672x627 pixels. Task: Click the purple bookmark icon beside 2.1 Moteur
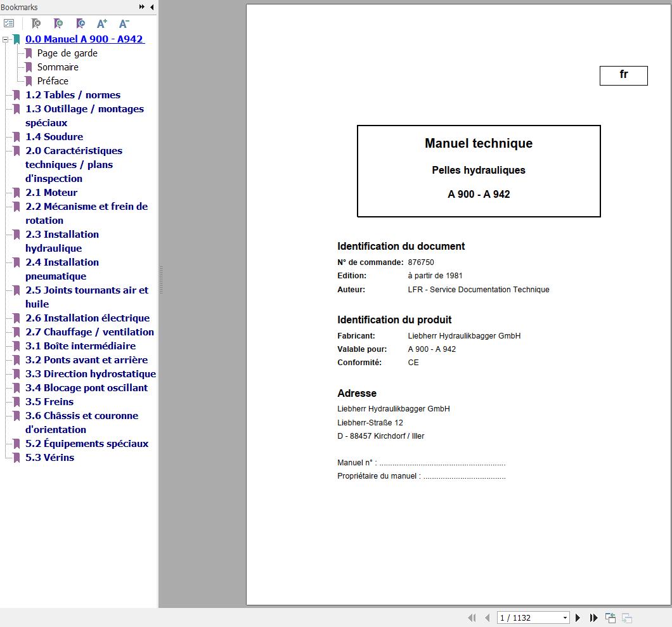16,193
